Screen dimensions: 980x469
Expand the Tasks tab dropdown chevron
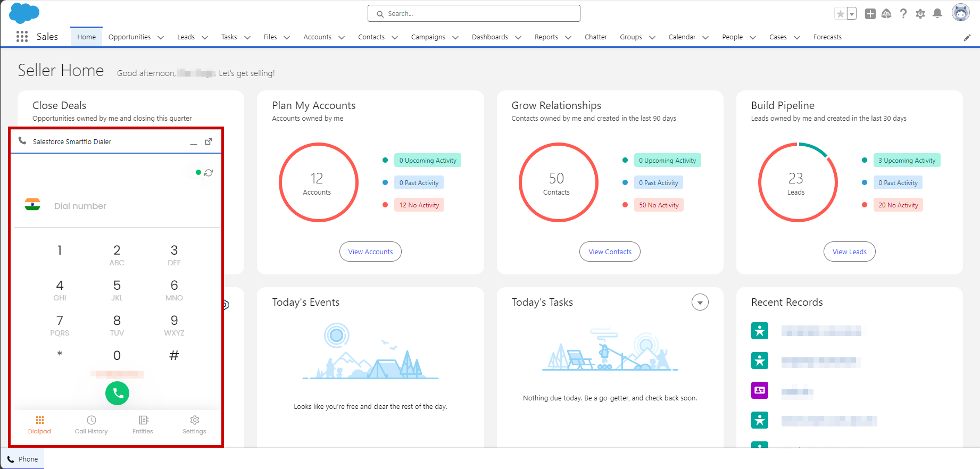pos(247,37)
